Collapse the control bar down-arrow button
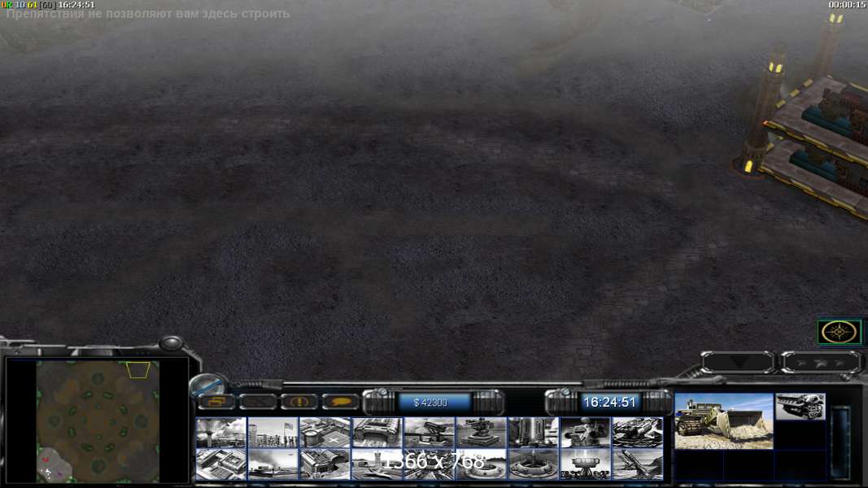The height and width of the screenshot is (488, 868). [738, 363]
